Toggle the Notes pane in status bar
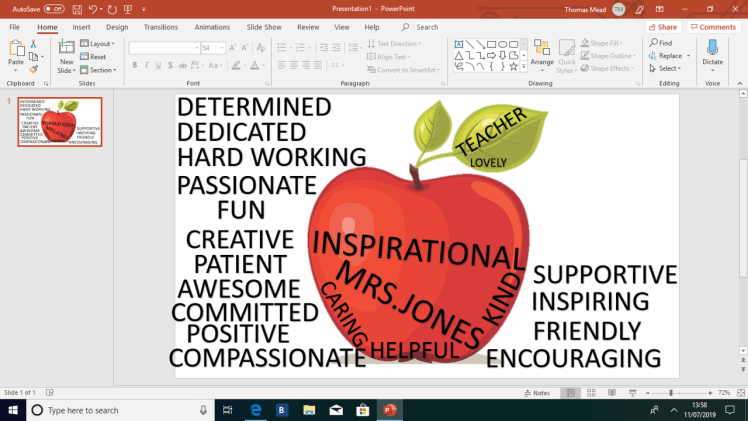This screenshot has height=421, width=748. pyautogui.click(x=537, y=393)
